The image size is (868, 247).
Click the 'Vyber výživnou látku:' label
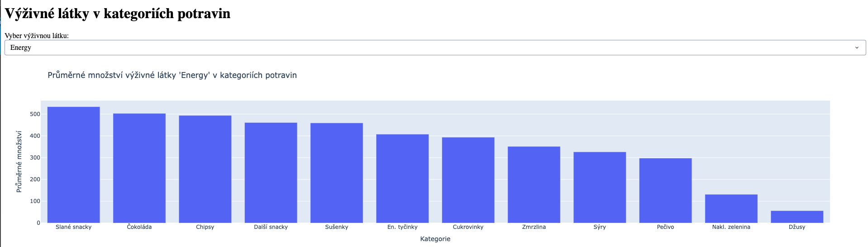tap(37, 36)
